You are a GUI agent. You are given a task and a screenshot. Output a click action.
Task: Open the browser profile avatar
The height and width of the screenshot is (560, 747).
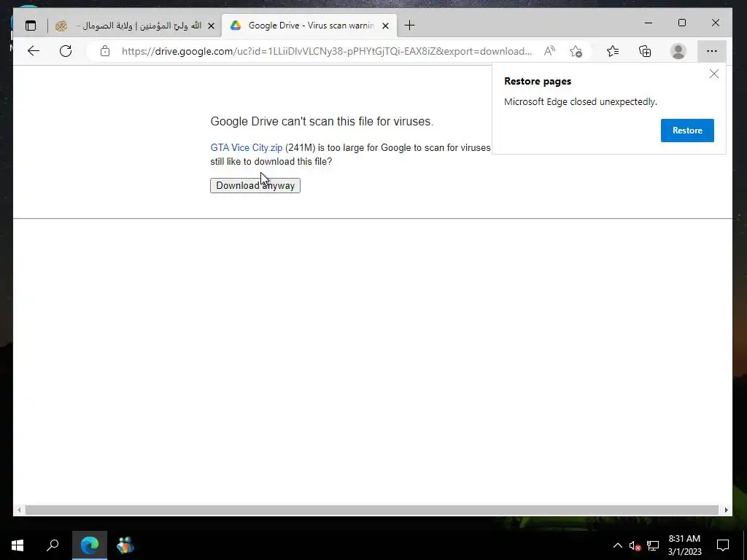678,51
